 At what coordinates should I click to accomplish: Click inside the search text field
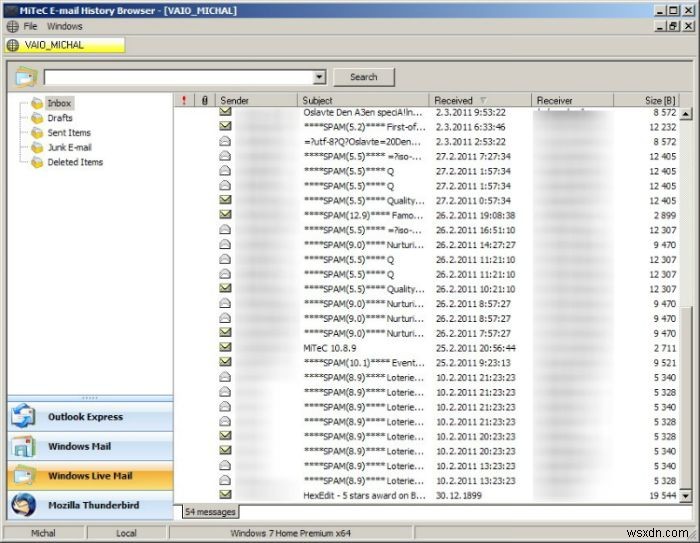[x=179, y=77]
